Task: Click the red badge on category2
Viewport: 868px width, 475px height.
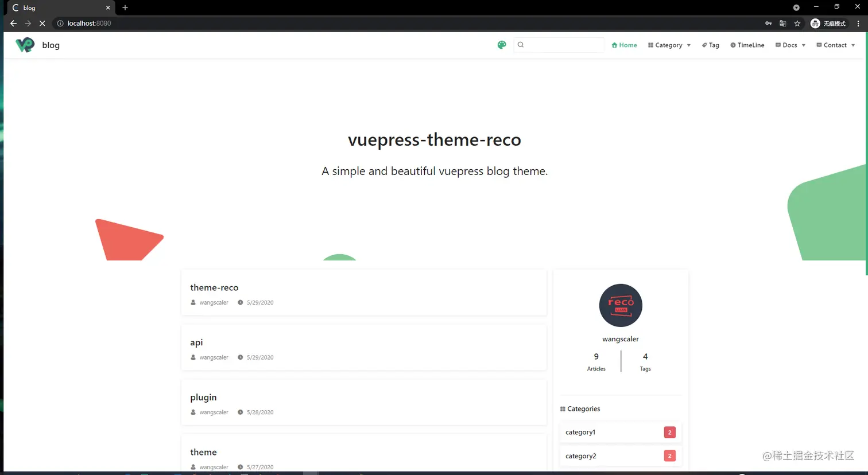Action: tap(669, 456)
